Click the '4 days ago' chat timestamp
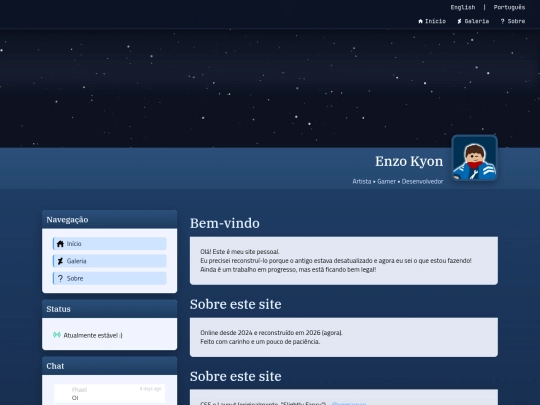 point(150,388)
